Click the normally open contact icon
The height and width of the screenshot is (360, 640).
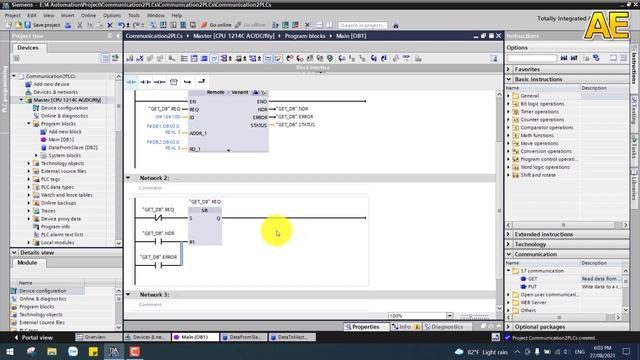[x=131, y=82]
